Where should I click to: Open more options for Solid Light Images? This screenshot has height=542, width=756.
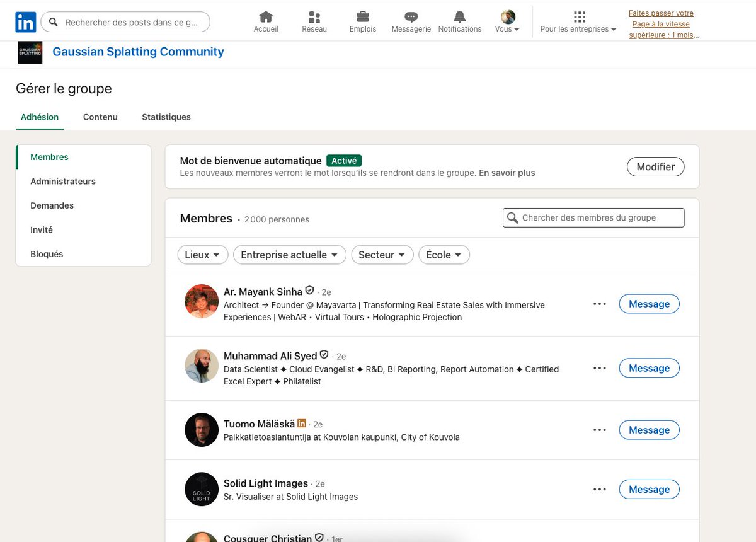point(600,489)
